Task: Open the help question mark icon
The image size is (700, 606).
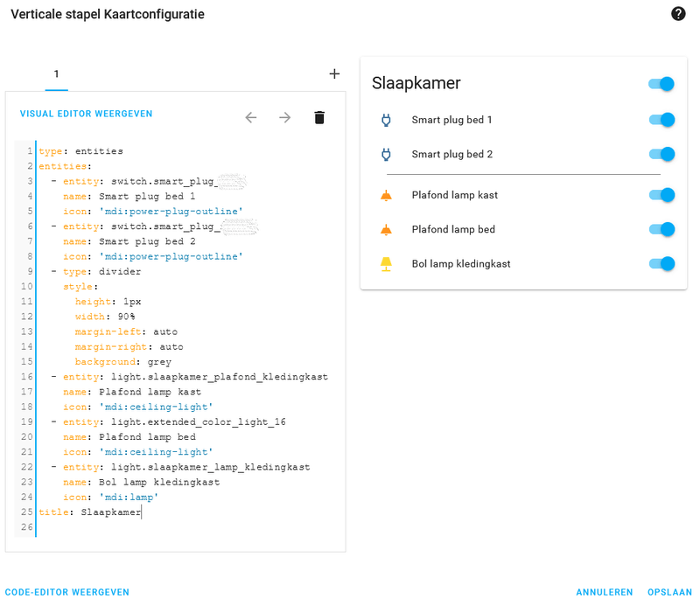Action: (x=678, y=14)
